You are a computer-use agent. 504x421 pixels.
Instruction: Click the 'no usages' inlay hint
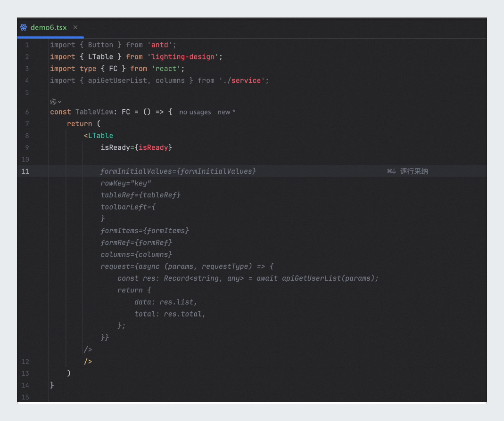coord(195,112)
